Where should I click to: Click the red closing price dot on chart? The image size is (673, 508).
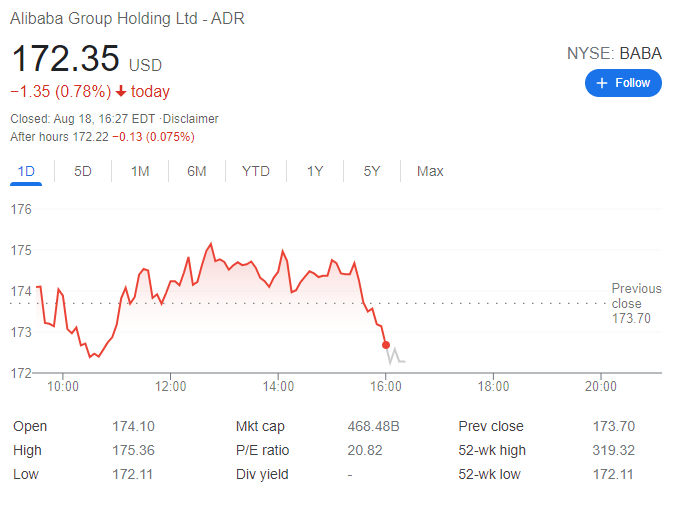[x=387, y=344]
